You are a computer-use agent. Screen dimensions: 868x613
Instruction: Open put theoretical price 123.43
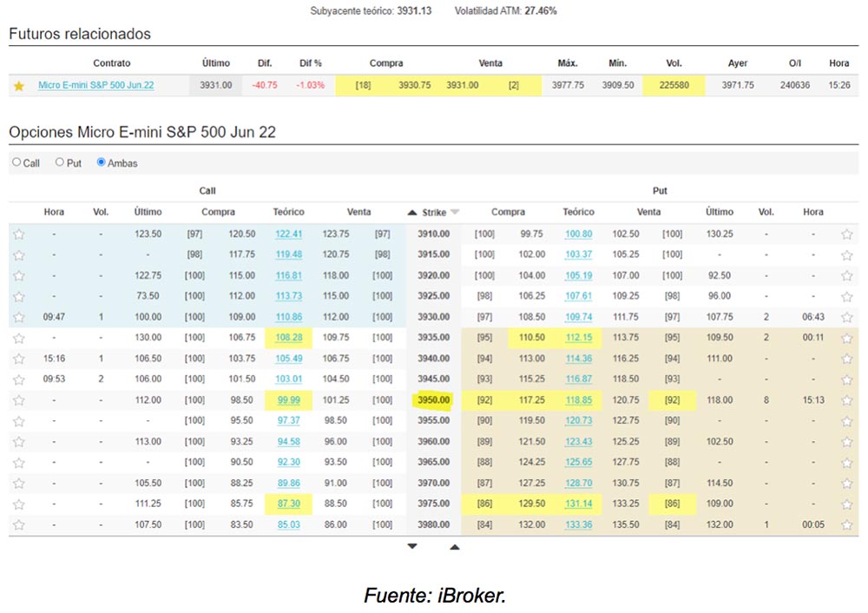point(578,441)
